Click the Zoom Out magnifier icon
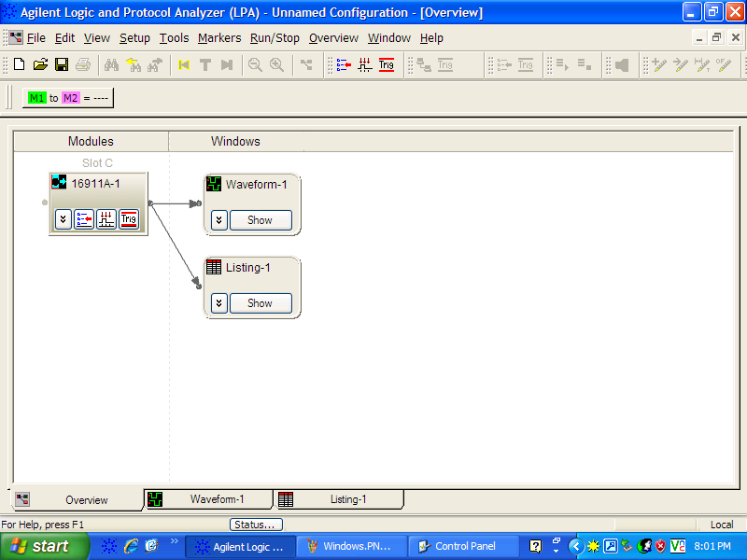This screenshot has height=560, width=747. tap(255, 64)
